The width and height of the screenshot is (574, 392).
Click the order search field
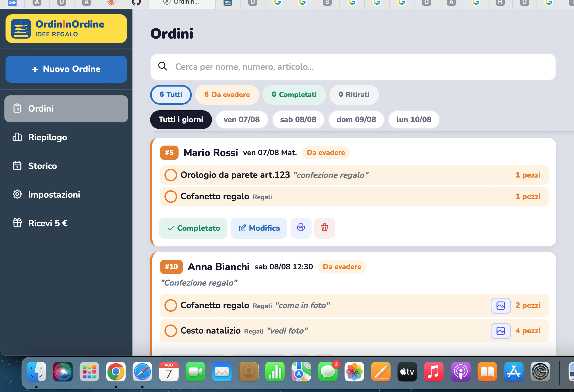pyautogui.click(x=353, y=67)
